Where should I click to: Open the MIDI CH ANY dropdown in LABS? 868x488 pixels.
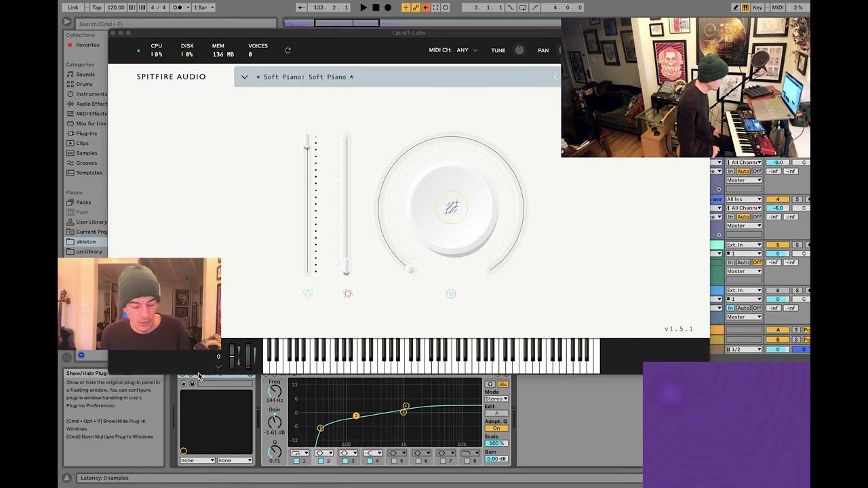[x=467, y=50]
